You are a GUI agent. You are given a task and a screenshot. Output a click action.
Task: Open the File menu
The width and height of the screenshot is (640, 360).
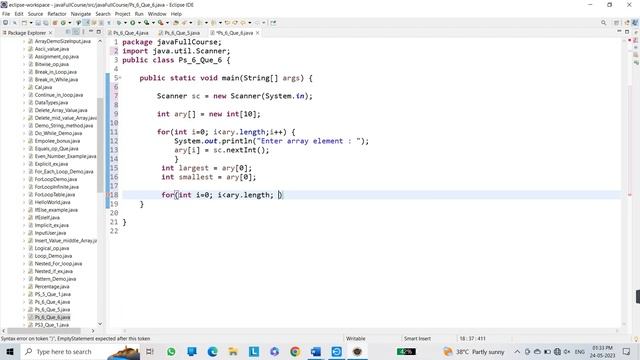click(6, 14)
